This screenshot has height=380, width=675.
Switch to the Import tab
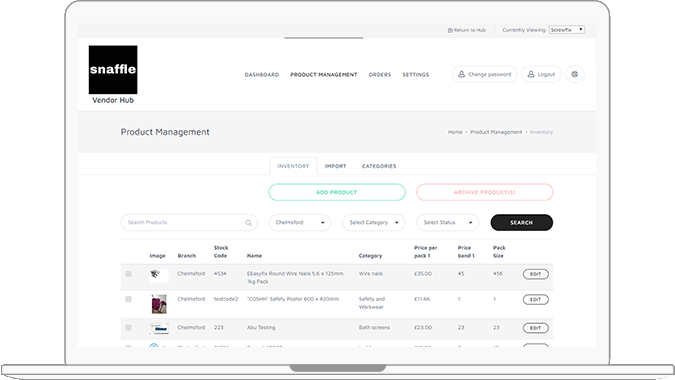[x=335, y=166]
